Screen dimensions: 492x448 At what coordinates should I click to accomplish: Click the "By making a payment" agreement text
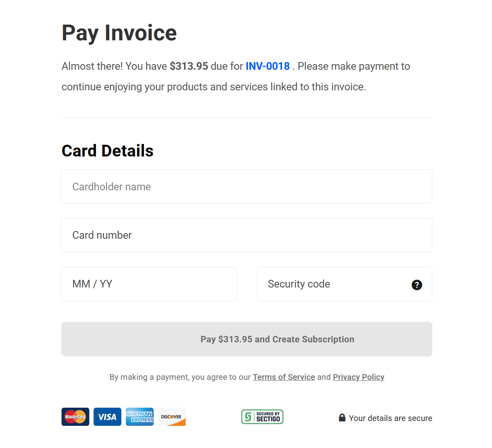[x=180, y=377]
